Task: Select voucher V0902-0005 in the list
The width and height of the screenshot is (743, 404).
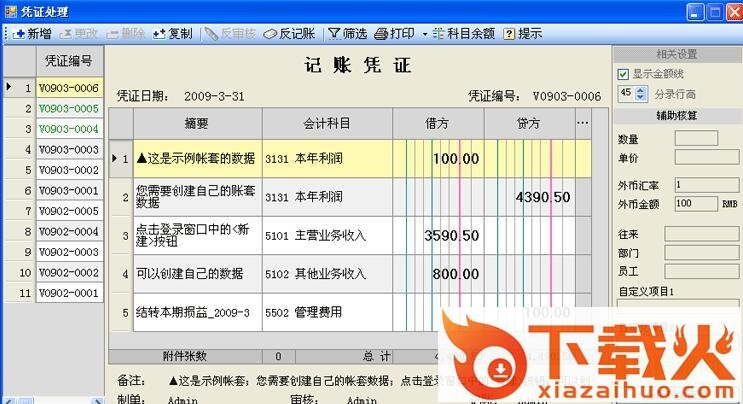Action: (x=69, y=211)
